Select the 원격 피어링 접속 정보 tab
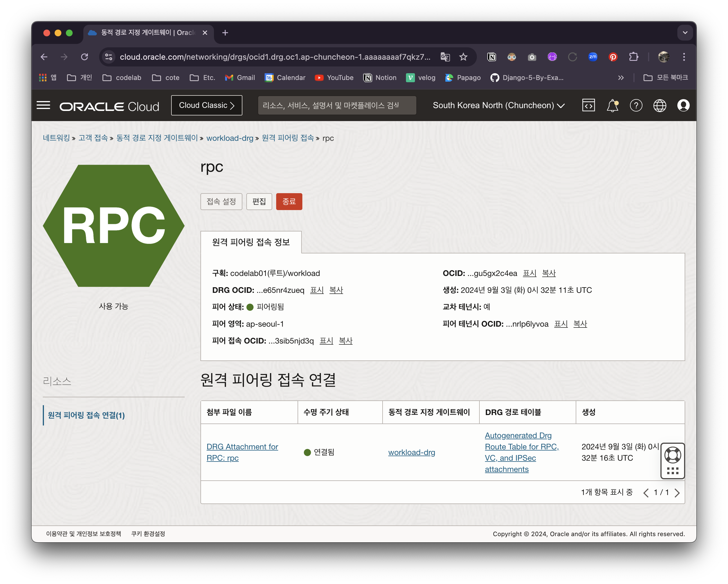This screenshot has width=728, height=584. pyautogui.click(x=251, y=242)
